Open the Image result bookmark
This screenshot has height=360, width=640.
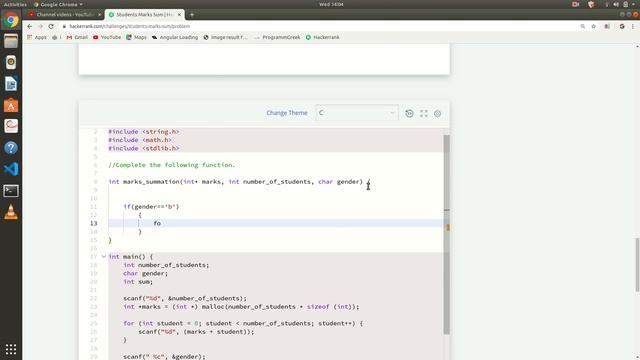click(225, 37)
